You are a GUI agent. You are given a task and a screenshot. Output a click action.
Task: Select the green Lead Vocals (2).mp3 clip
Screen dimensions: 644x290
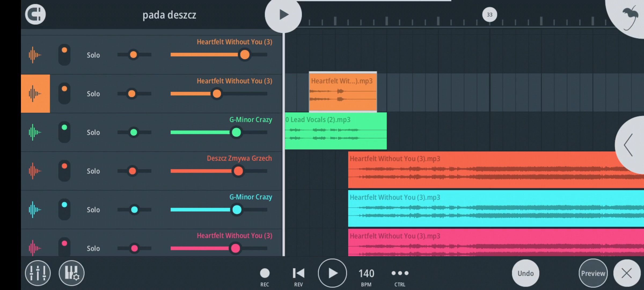pyautogui.click(x=336, y=131)
